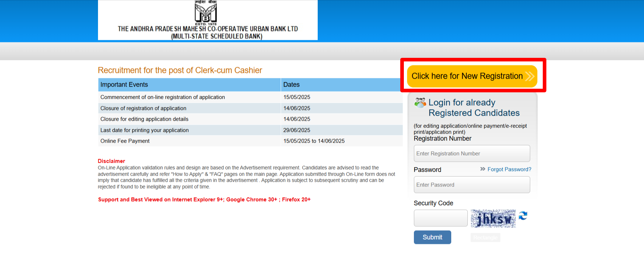Click the users icon beside Login heading
This screenshot has height=268, width=644.
point(420,103)
